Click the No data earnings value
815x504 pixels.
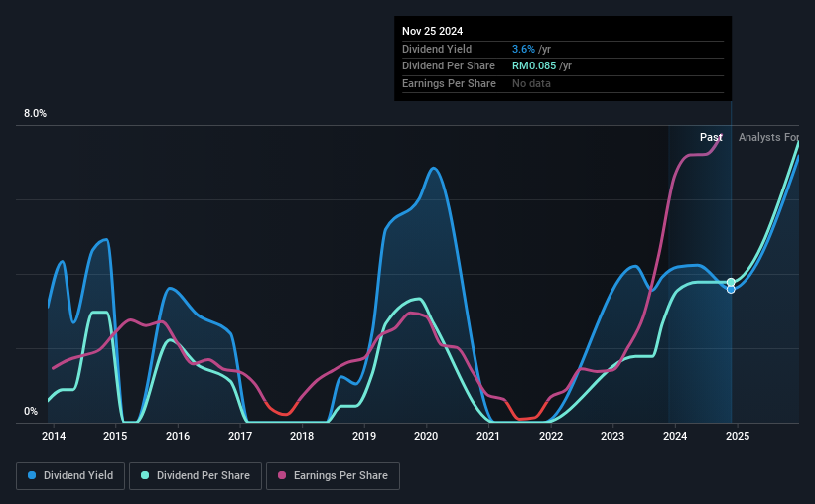click(531, 83)
